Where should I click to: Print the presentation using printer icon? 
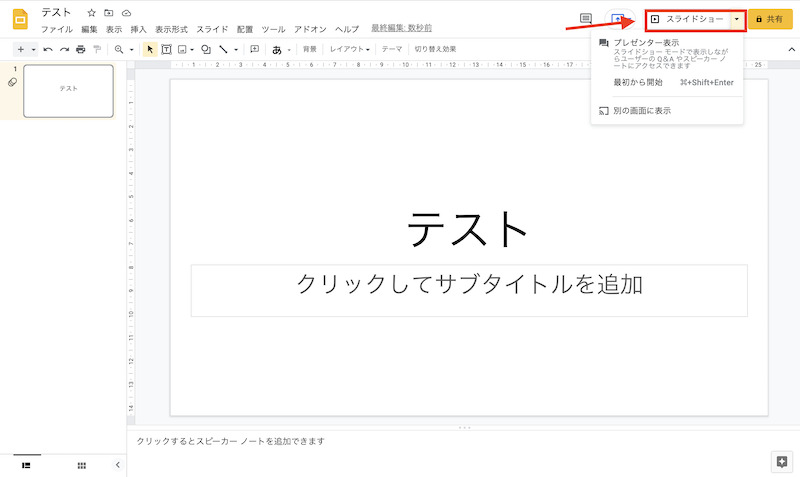tap(80, 49)
